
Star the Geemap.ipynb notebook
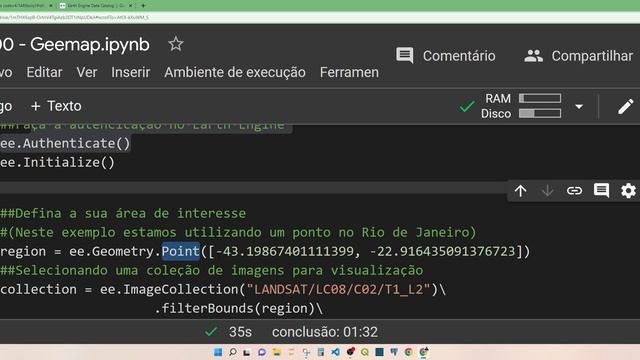(x=176, y=44)
